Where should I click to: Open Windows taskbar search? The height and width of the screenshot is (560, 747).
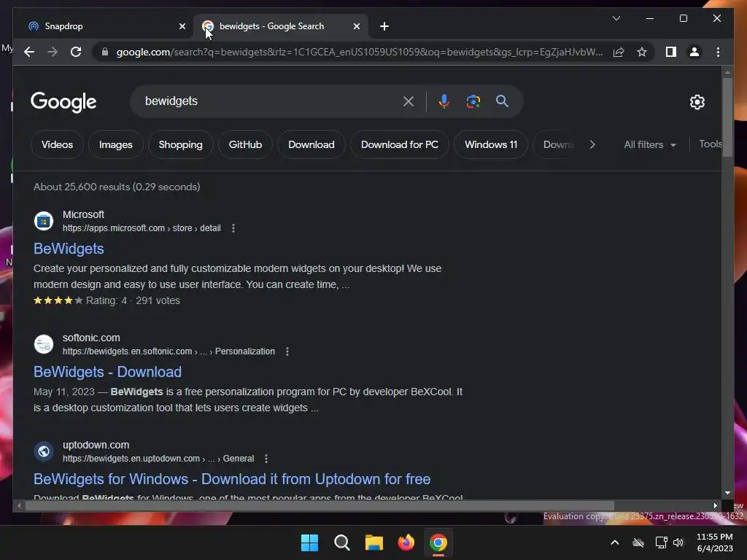click(x=341, y=542)
